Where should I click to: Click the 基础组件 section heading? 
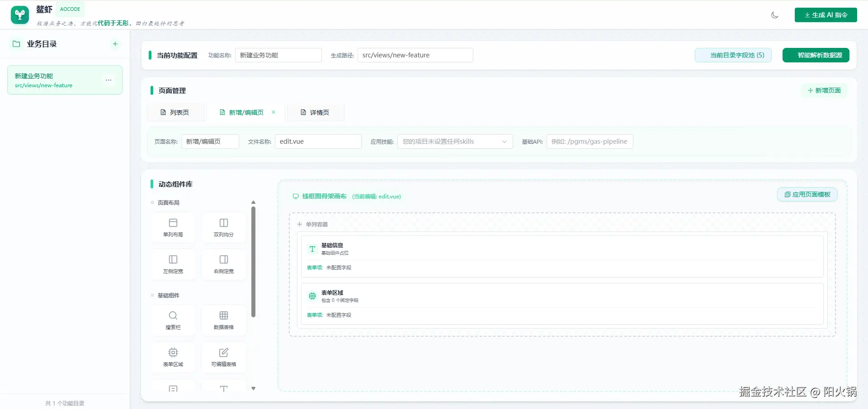[x=169, y=295]
